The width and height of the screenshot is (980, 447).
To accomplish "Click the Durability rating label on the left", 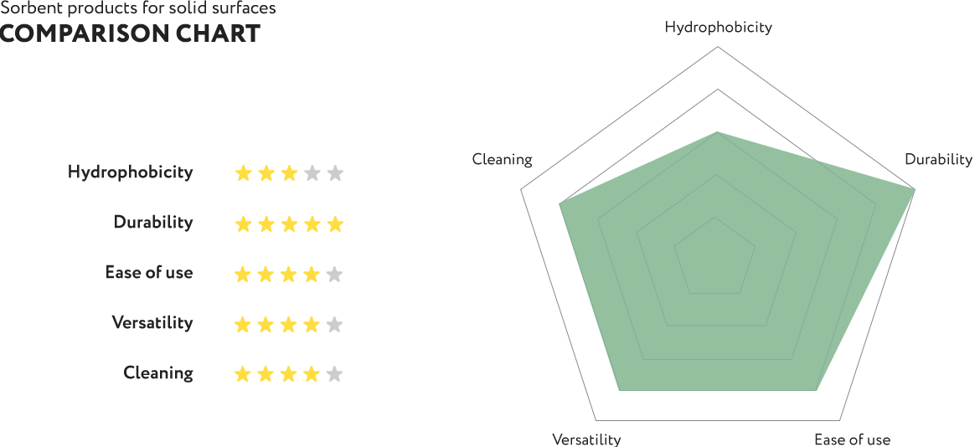I will [153, 223].
